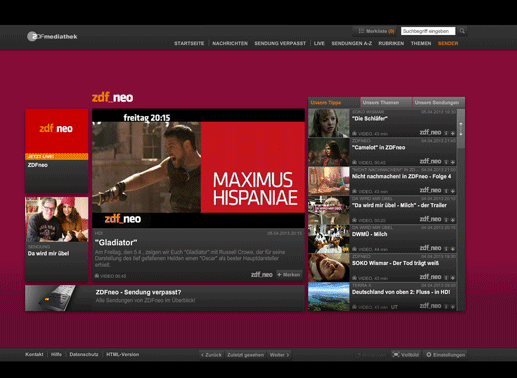Open the Nachrichten navigation item
This screenshot has width=517, height=378.
[230, 43]
